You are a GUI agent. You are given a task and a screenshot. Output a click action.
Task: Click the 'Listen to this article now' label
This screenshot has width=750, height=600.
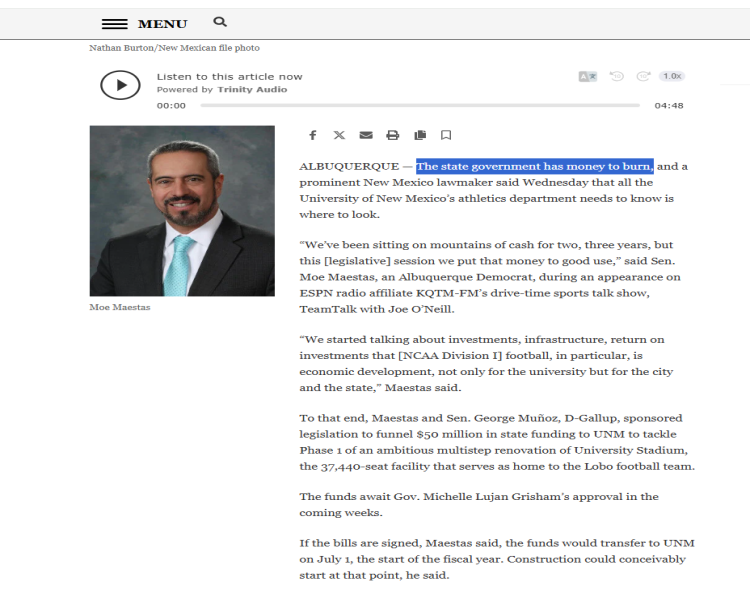229,77
